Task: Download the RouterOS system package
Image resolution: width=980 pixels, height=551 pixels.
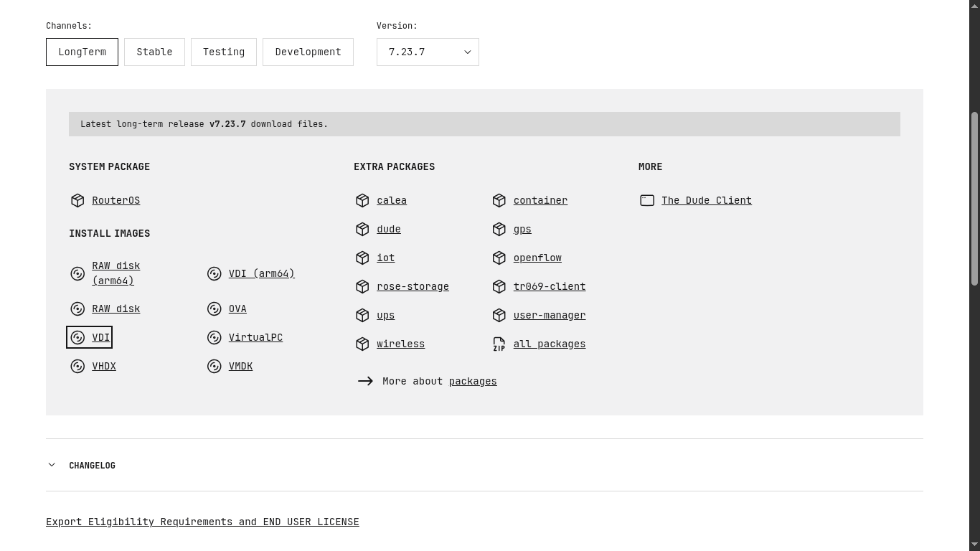Action: click(x=116, y=200)
